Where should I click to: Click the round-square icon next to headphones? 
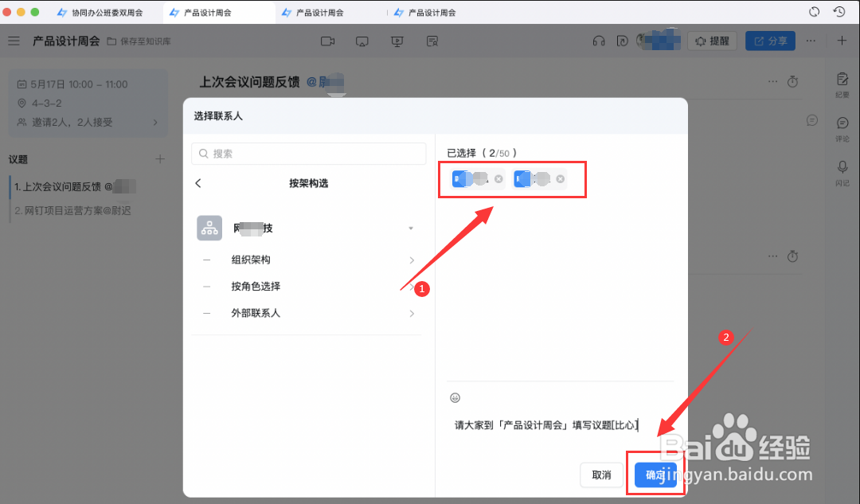point(622,41)
